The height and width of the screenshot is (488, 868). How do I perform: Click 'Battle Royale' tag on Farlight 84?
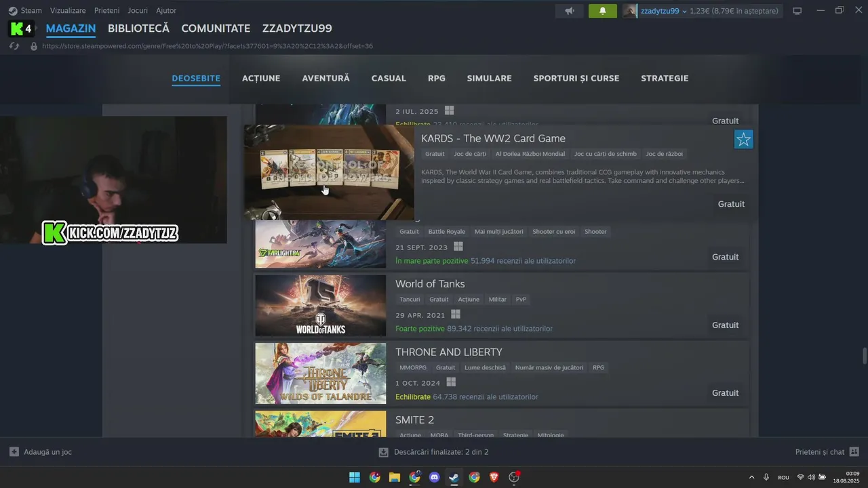point(446,232)
